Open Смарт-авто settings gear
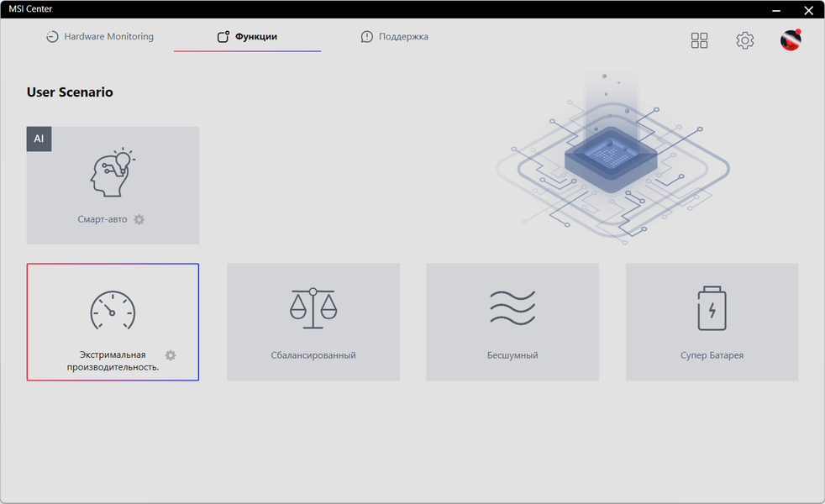The image size is (825, 504). [x=139, y=219]
